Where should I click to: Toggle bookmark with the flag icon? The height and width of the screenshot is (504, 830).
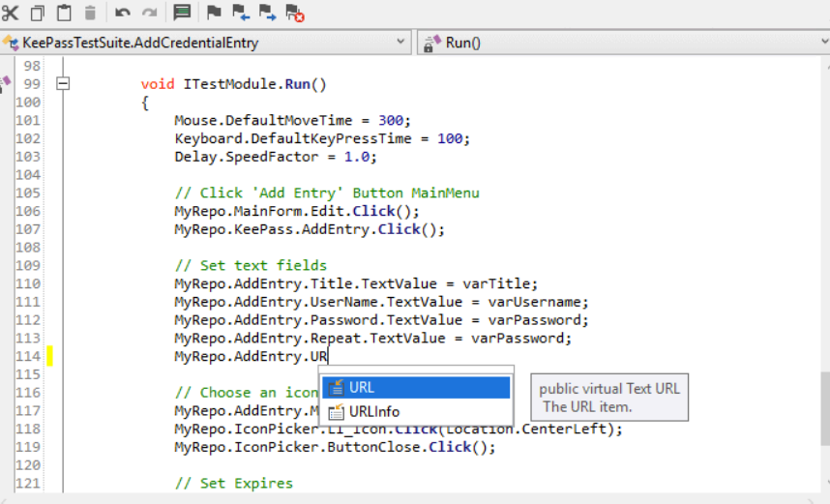[215, 13]
